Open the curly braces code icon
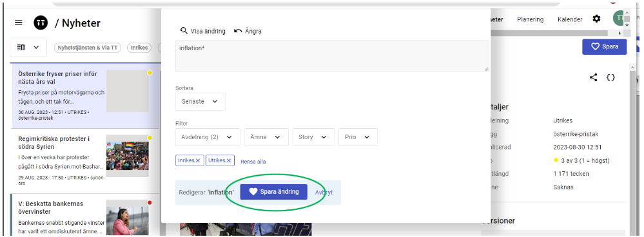Viewport: 644px width, 237px height. [x=610, y=77]
